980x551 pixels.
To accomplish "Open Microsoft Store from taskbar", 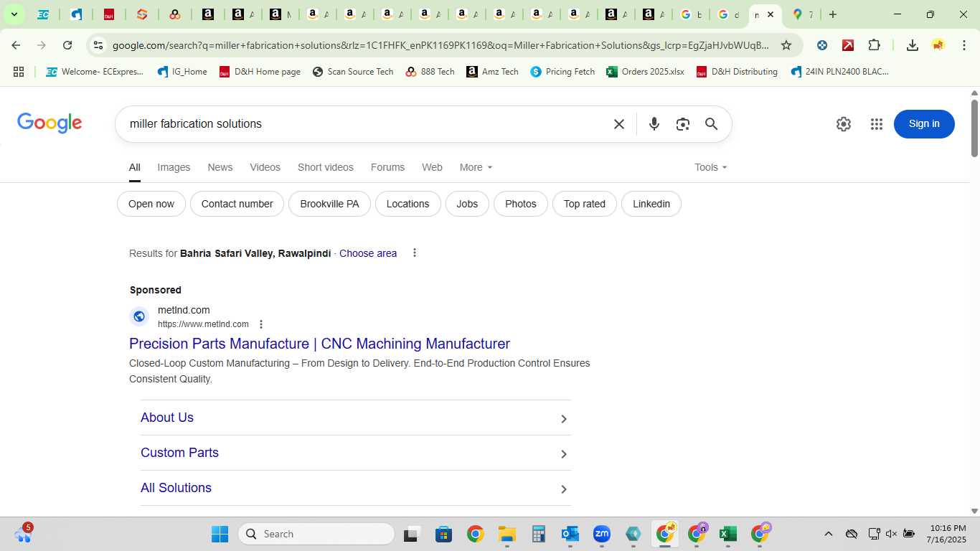I will click(443, 534).
